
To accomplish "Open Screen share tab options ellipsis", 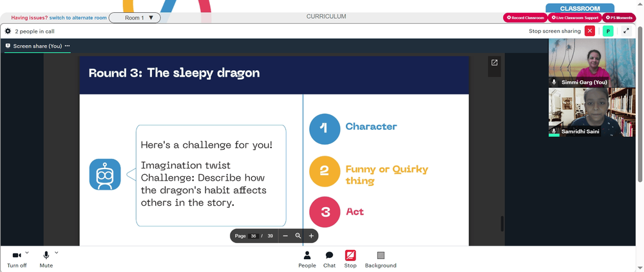I will (68, 46).
